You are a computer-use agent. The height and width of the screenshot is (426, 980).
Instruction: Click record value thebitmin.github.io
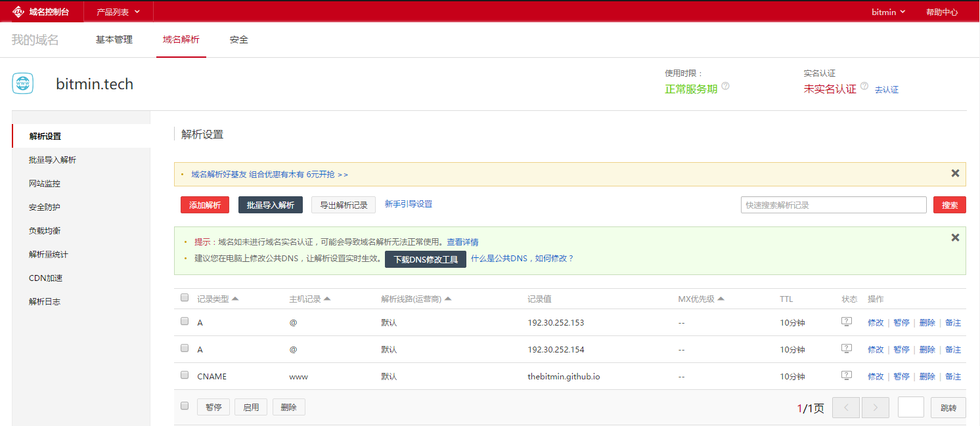pos(564,377)
